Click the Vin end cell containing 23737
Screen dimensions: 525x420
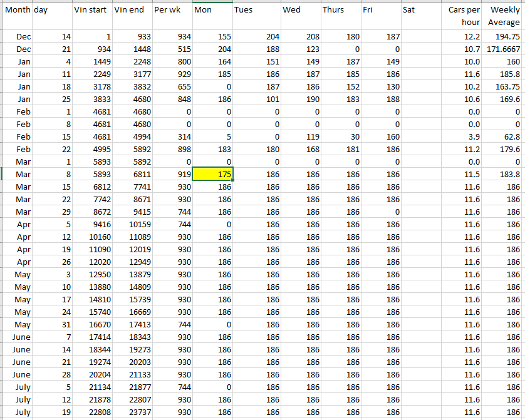[x=132, y=412]
